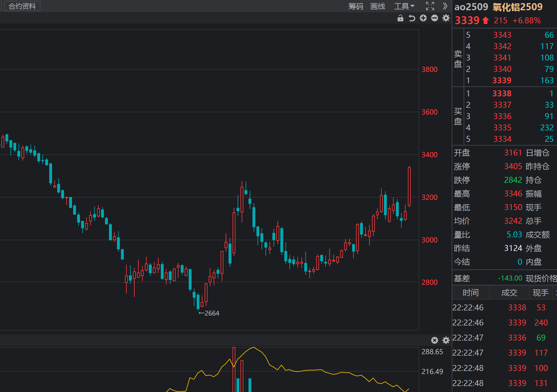Click the 合约资料 contract info button
The height and width of the screenshot is (392, 557).
[x=22, y=6]
